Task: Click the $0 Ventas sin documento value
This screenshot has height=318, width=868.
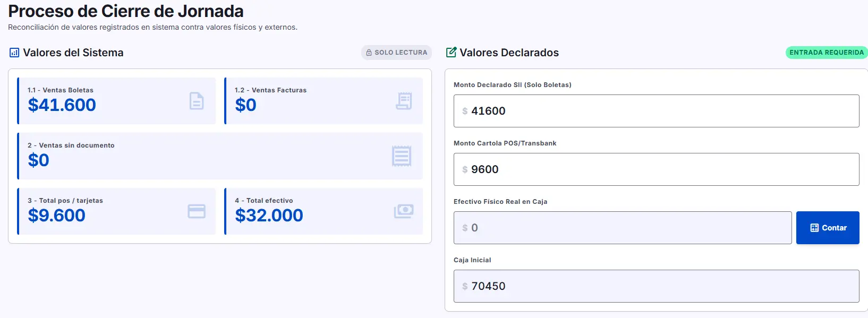Action: click(x=38, y=160)
